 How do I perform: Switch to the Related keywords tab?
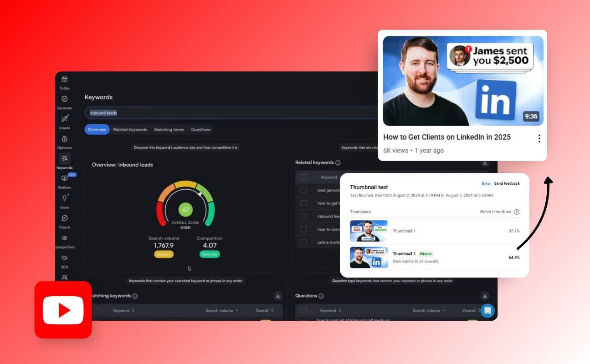(x=130, y=130)
